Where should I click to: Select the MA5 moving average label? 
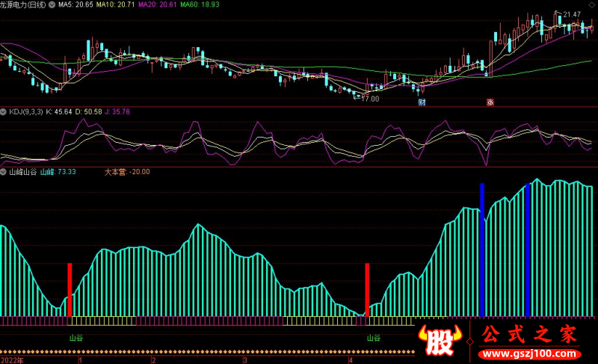80,5
